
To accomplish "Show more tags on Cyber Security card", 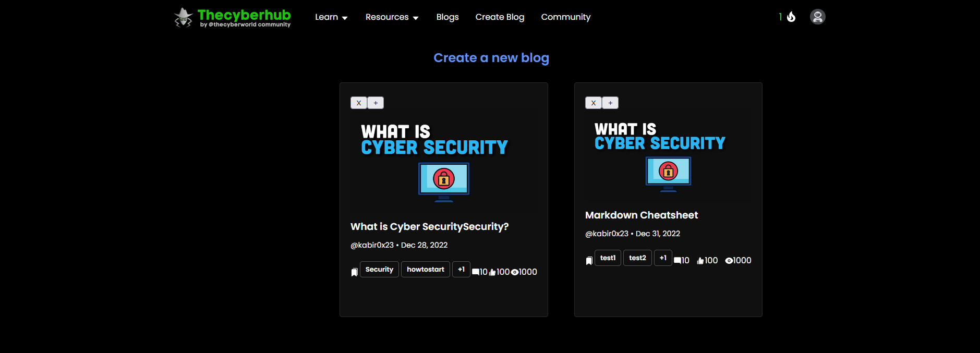I will pos(461,270).
